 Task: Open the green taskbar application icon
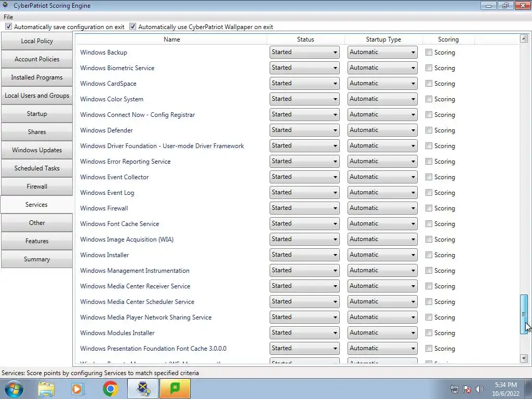tap(175, 389)
